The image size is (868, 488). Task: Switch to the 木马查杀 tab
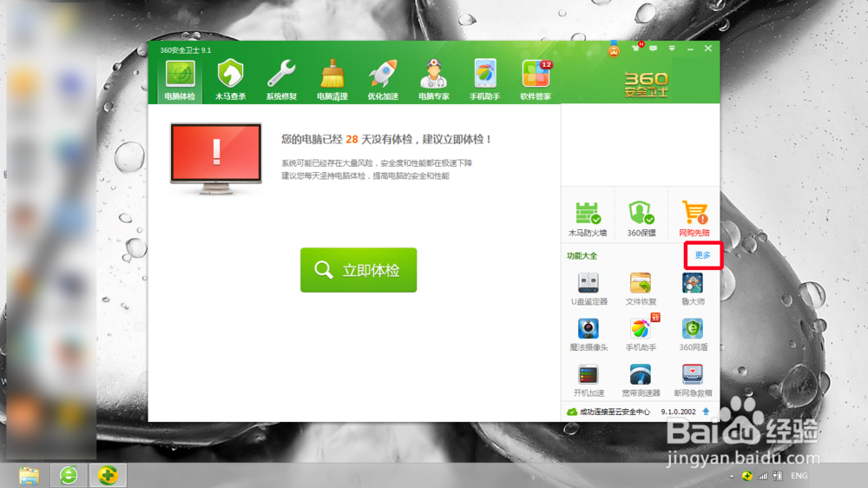point(230,80)
